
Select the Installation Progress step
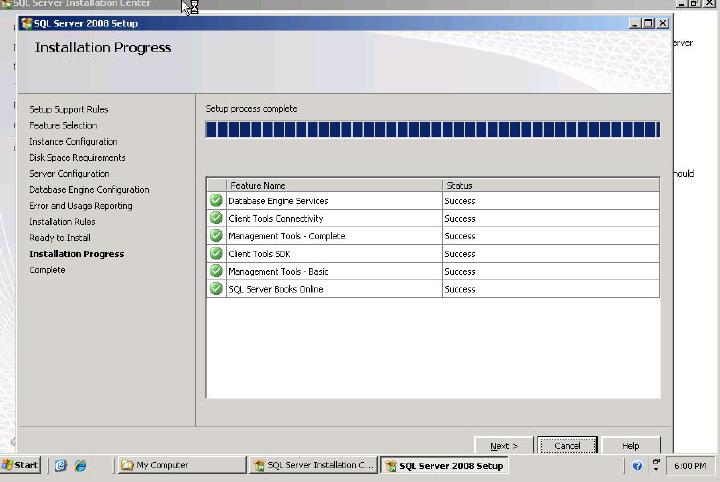(x=77, y=254)
